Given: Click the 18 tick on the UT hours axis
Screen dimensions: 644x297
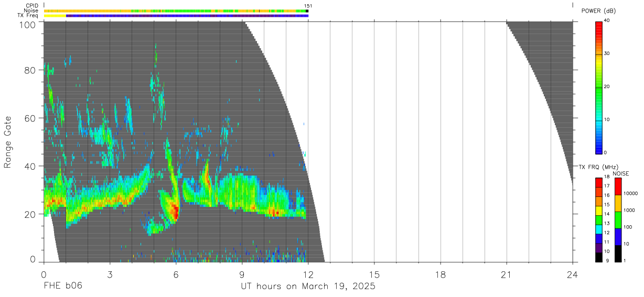Looking at the screenshot, I should coord(441,274).
